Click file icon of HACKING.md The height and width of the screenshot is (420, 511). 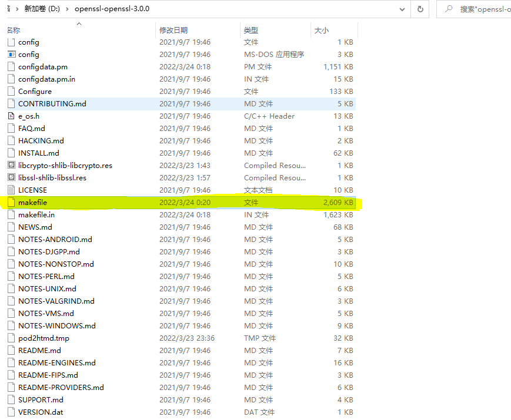11,140
